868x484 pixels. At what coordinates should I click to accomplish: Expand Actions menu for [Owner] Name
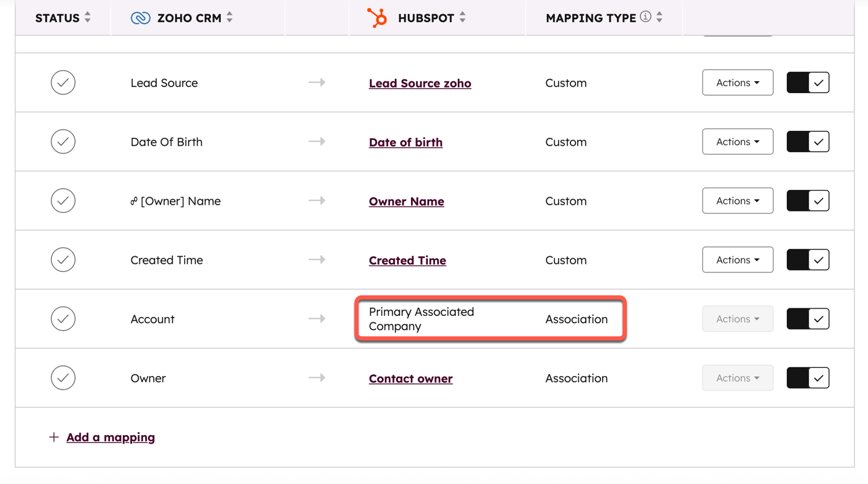click(x=738, y=200)
